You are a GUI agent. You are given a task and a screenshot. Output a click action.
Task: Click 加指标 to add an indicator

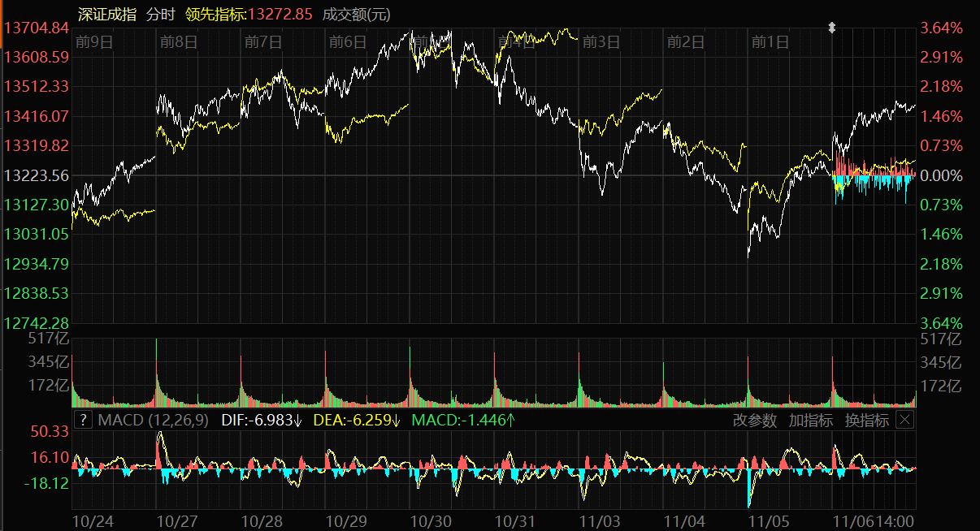810,420
